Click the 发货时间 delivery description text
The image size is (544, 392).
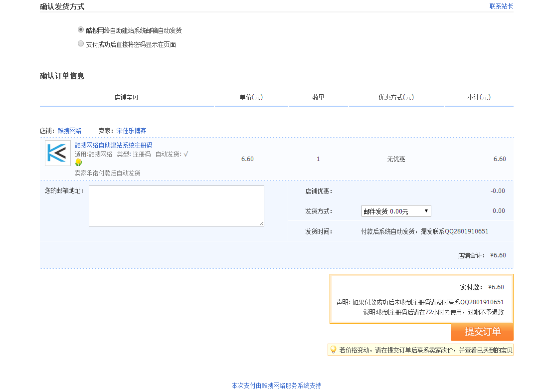425,231
